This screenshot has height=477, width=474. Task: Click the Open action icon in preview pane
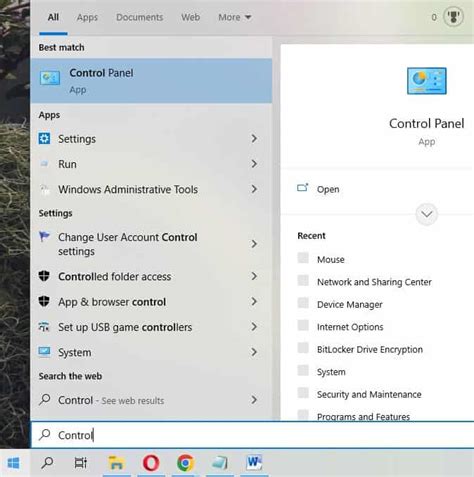click(302, 188)
